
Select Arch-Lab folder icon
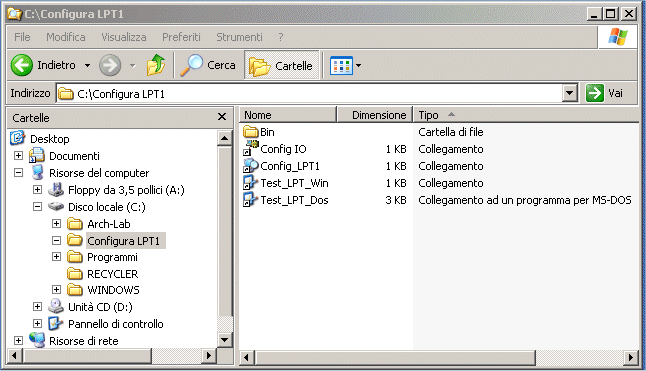(x=75, y=224)
